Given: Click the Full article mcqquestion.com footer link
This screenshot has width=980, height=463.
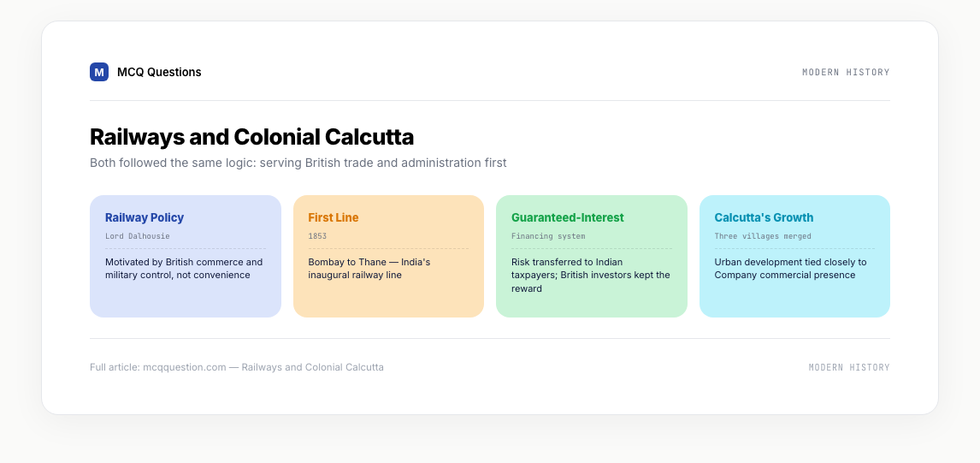Looking at the screenshot, I should (x=237, y=367).
